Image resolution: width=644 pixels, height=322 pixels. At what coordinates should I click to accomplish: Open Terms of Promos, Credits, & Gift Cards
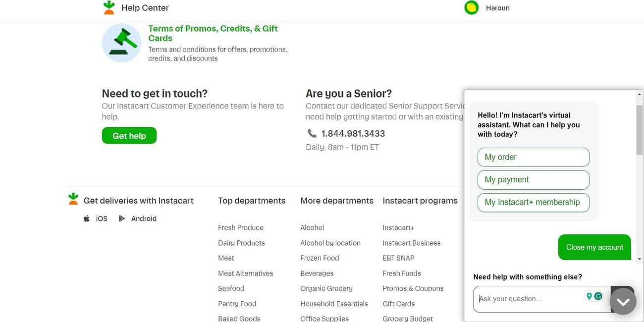(213, 33)
